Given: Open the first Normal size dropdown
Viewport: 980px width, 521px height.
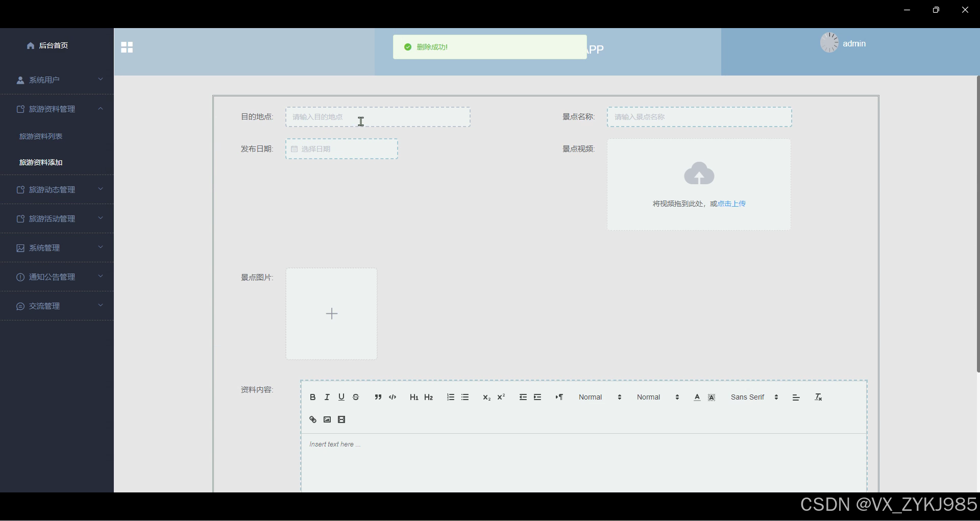Looking at the screenshot, I should tap(600, 397).
